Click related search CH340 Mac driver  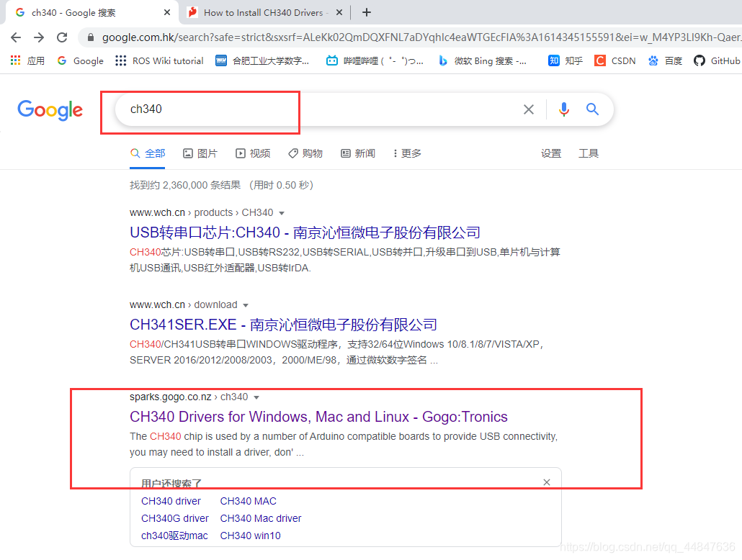[x=261, y=518]
